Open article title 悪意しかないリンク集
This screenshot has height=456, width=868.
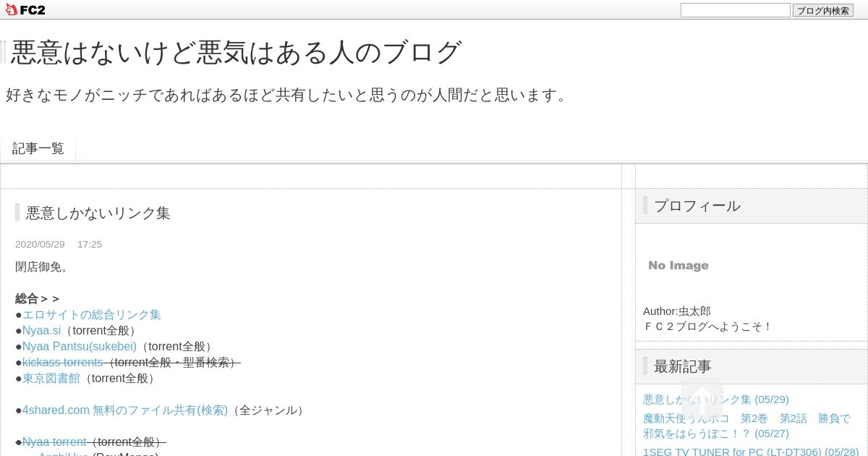tap(98, 213)
